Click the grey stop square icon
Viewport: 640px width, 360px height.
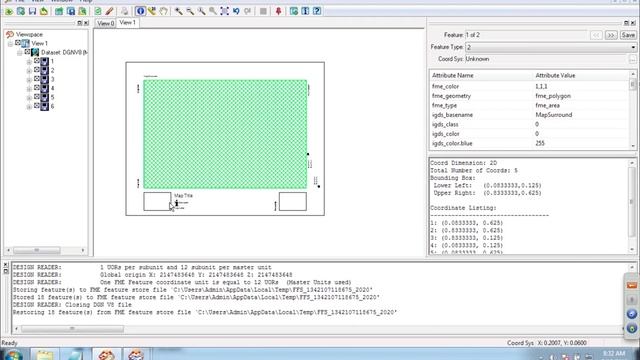263,11
